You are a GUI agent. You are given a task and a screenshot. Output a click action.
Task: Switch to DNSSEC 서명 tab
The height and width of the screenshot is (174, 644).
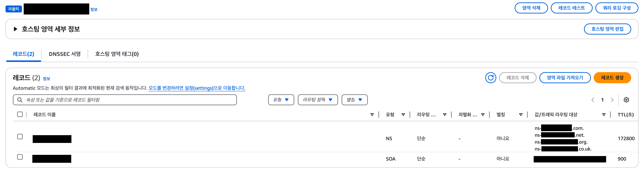click(x=65, y=54)
